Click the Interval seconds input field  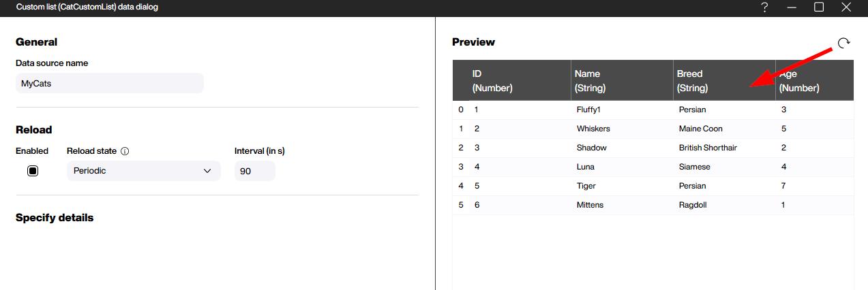pyautogui.click(x=254, y=171)
